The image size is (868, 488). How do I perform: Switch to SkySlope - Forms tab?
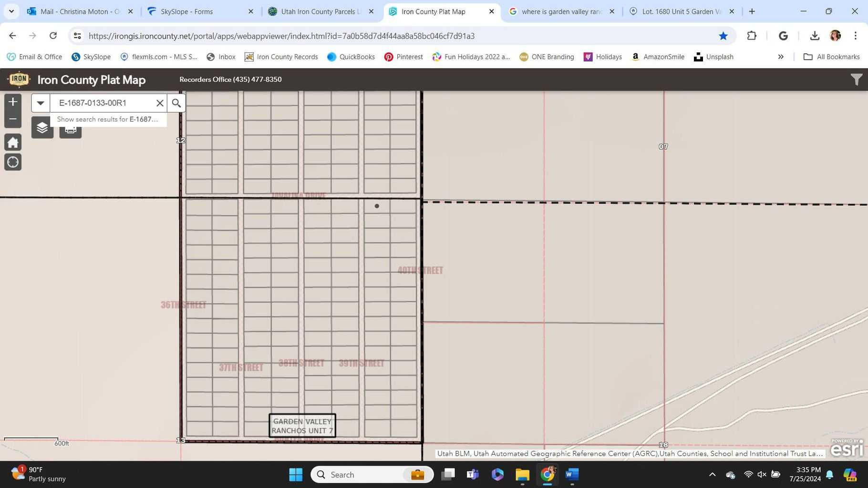200,11
